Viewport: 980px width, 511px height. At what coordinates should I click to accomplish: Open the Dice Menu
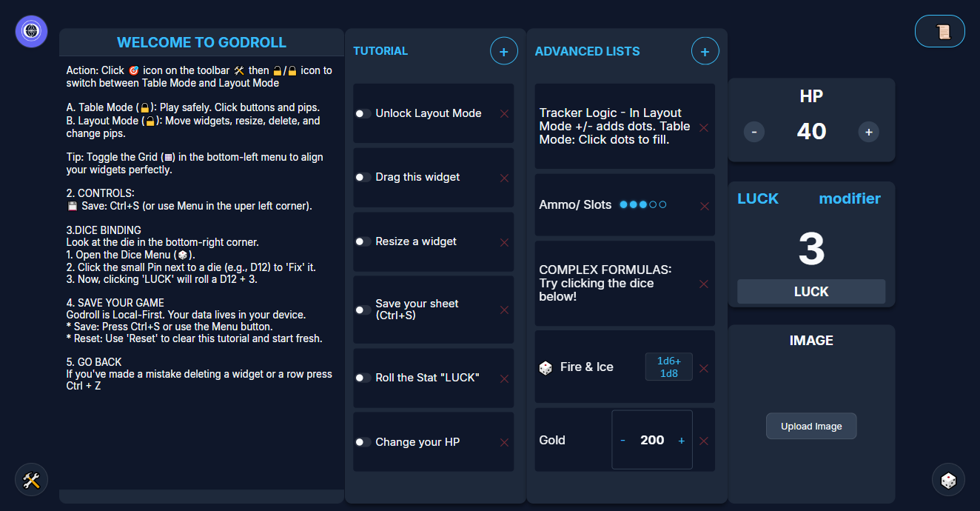948,480
